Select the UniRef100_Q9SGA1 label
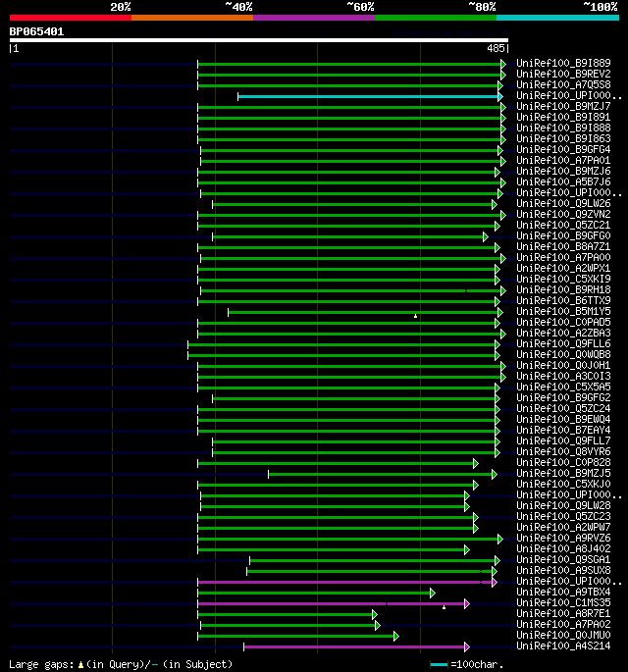The width and height of the screenshot is (628, 672). coord(563,560)
